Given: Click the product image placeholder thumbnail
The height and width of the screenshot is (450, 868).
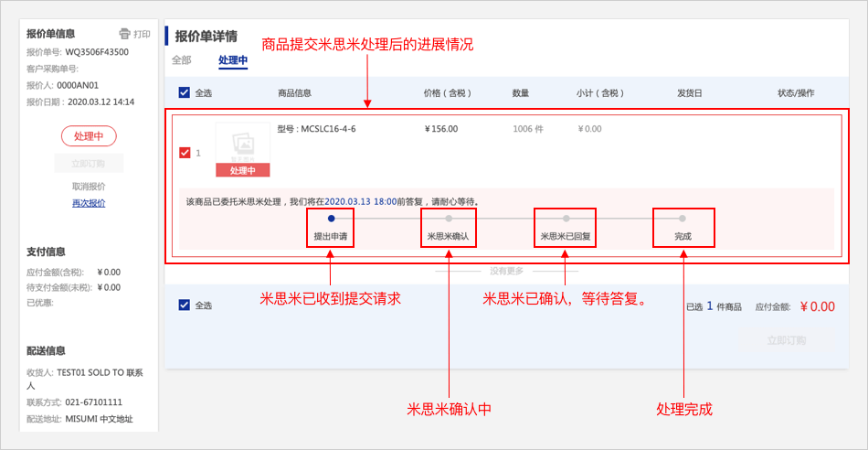Looking at the screenshot, I should [242, 144].
